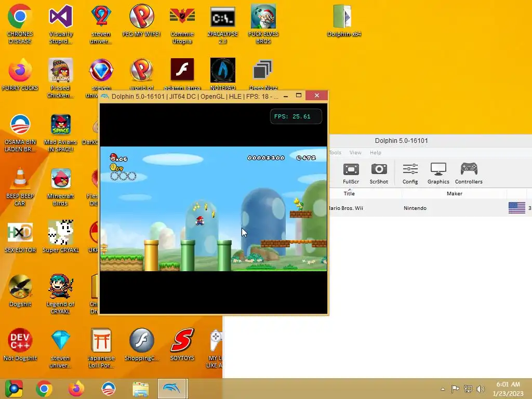This screenshot has height=399, width=532.
Task: Select the Minecraft Birds icon
Action: [60, 187]
